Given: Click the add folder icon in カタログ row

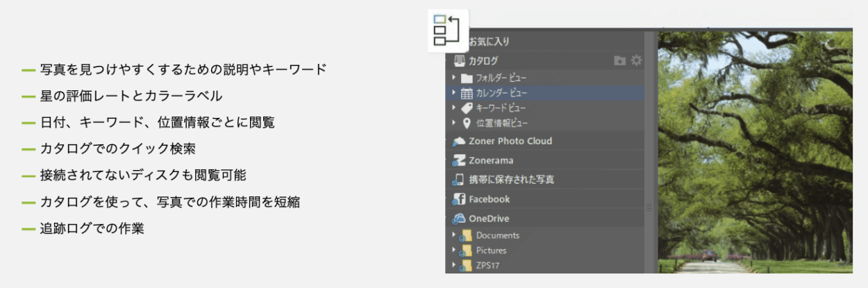Looking at the screenshot, I should pyautogui.click(x=620, y=61).
